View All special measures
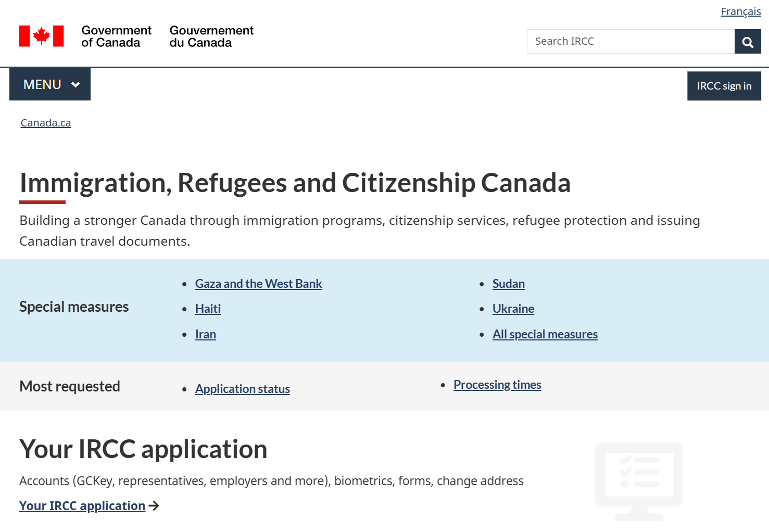Viewport: 769px width, 532px height. (x=545, y=334)
